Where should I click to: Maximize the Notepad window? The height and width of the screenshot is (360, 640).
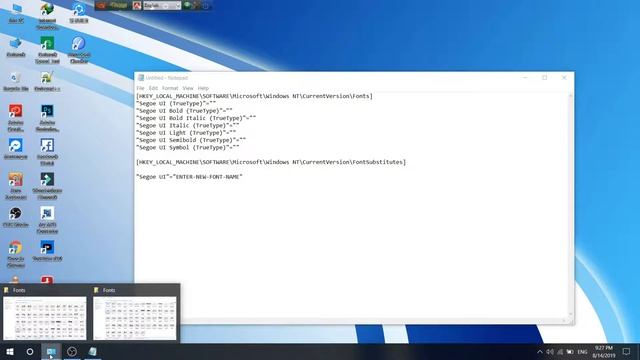point(544,78)
